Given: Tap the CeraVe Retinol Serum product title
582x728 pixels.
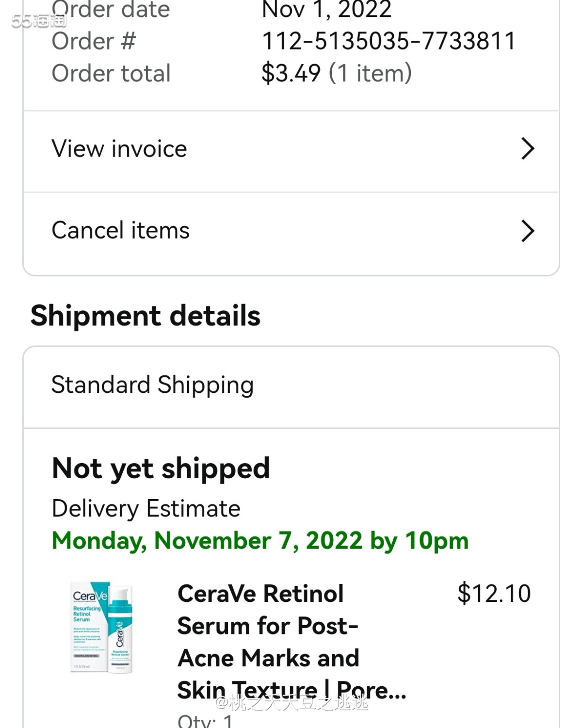Looking at the screenshot, I should (x=292, y=642).
